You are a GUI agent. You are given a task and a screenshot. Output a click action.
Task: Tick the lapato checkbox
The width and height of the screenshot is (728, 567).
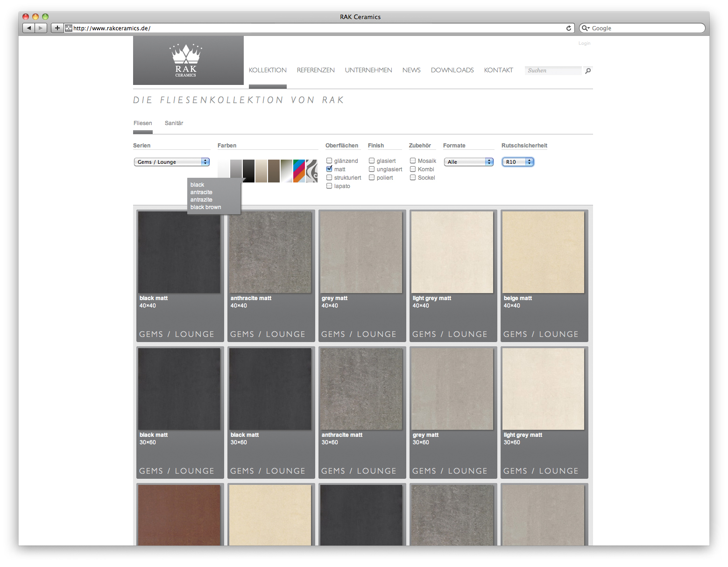[x=329, y=186]
